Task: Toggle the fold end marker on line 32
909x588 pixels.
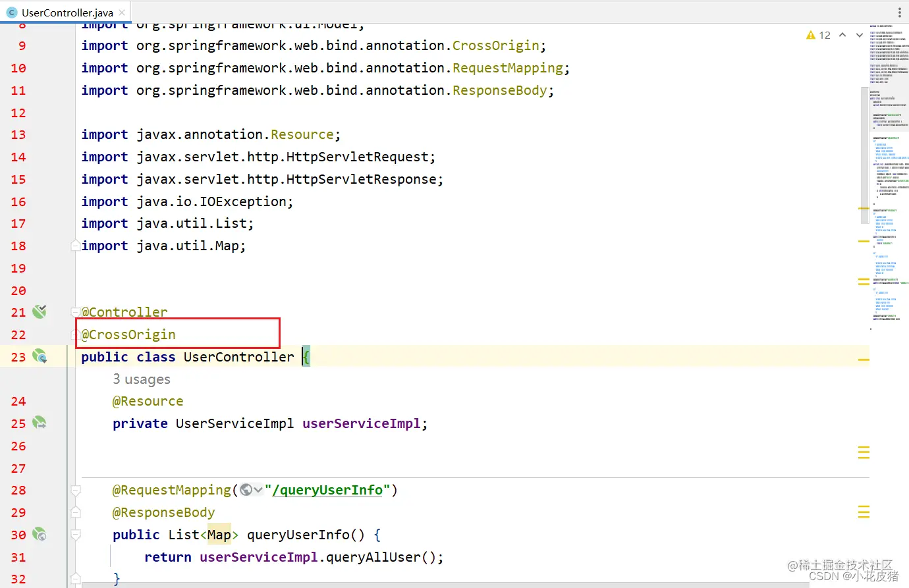Action: pos(76,579)
